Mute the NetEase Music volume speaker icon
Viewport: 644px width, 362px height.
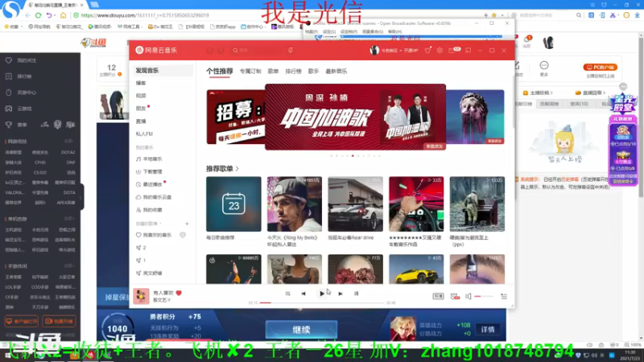click(469, 296)
